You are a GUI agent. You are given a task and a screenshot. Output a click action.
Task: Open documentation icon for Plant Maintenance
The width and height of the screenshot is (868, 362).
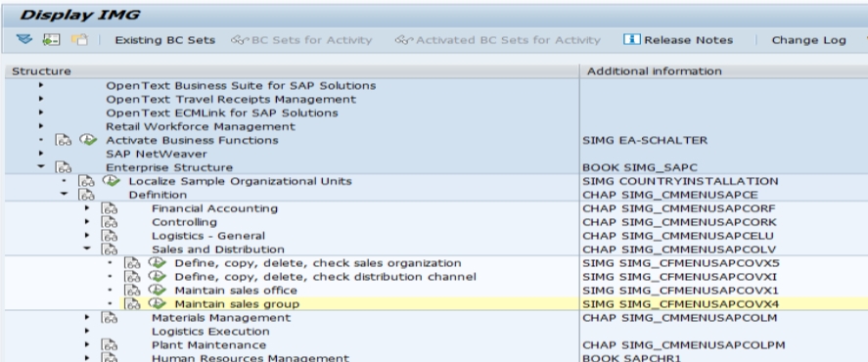click(x=110, y=344)
